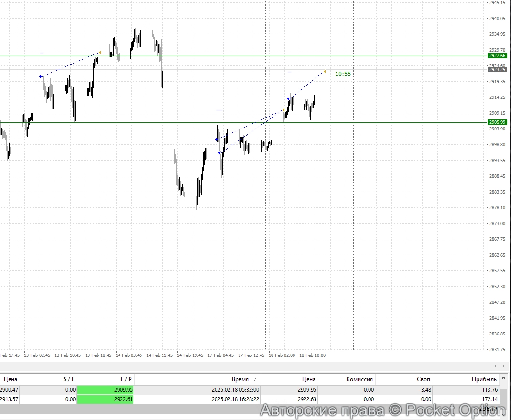
Task: Click the current price tag 2923.25 on axis
Action: [x=497, y=69]
